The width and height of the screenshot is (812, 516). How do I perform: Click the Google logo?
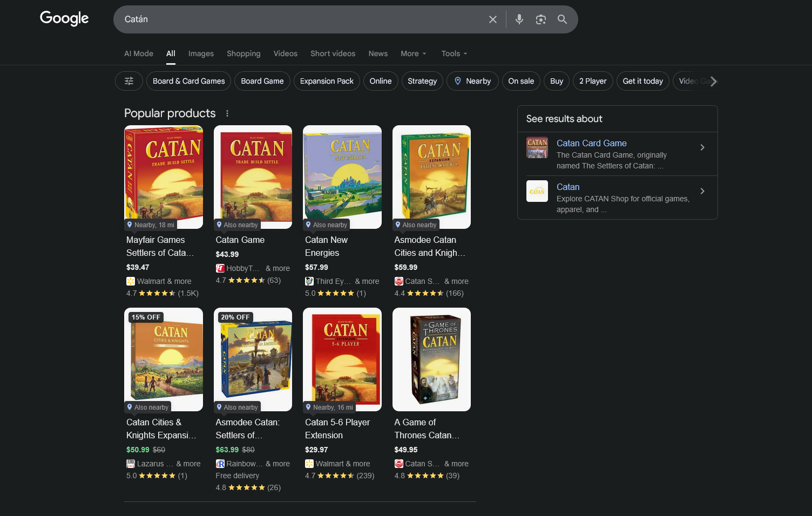coord(64,18)
